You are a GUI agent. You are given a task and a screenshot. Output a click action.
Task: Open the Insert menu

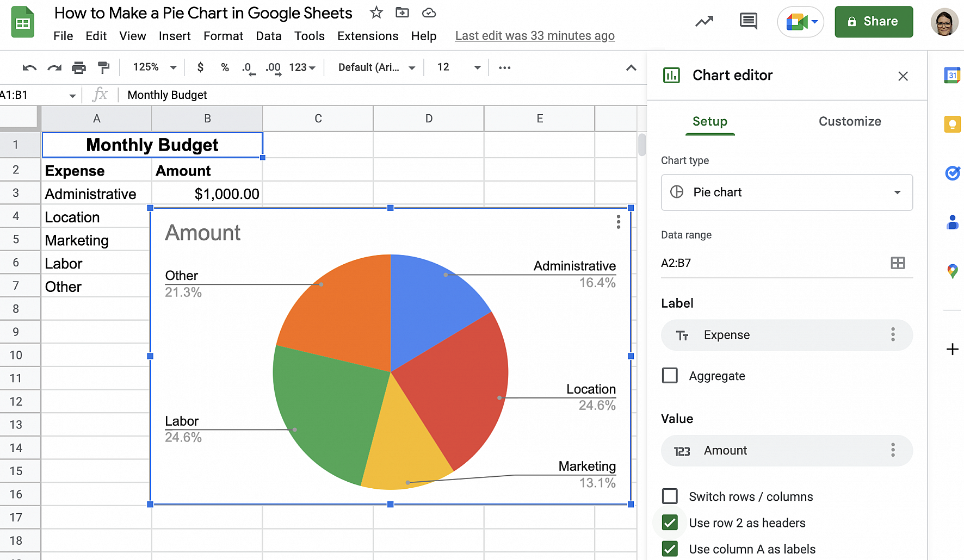pyautogui.click(x=175, y=36)
